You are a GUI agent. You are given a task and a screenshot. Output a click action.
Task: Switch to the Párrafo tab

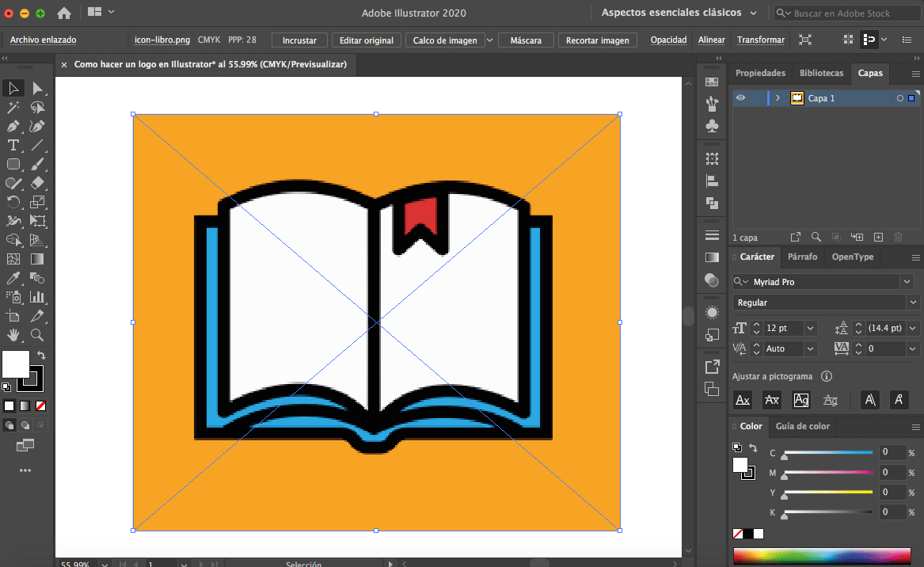[802, 256]
